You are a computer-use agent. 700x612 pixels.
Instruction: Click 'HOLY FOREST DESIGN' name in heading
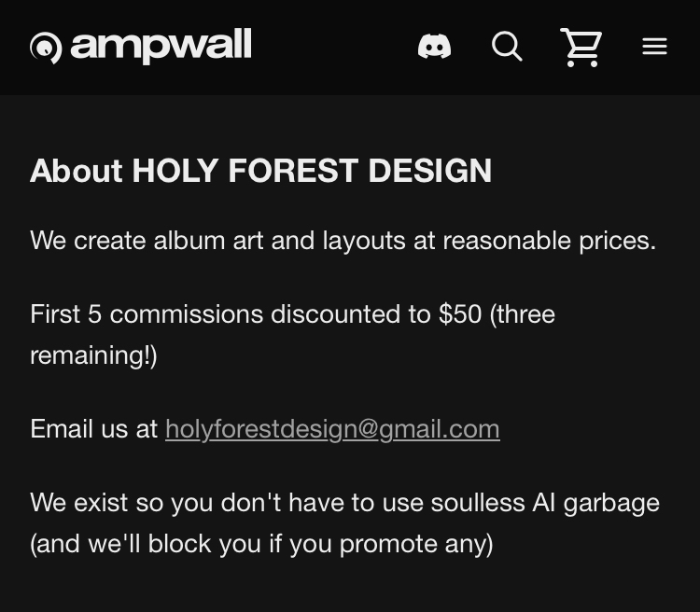pyautogui.click(x=312, y=171)
